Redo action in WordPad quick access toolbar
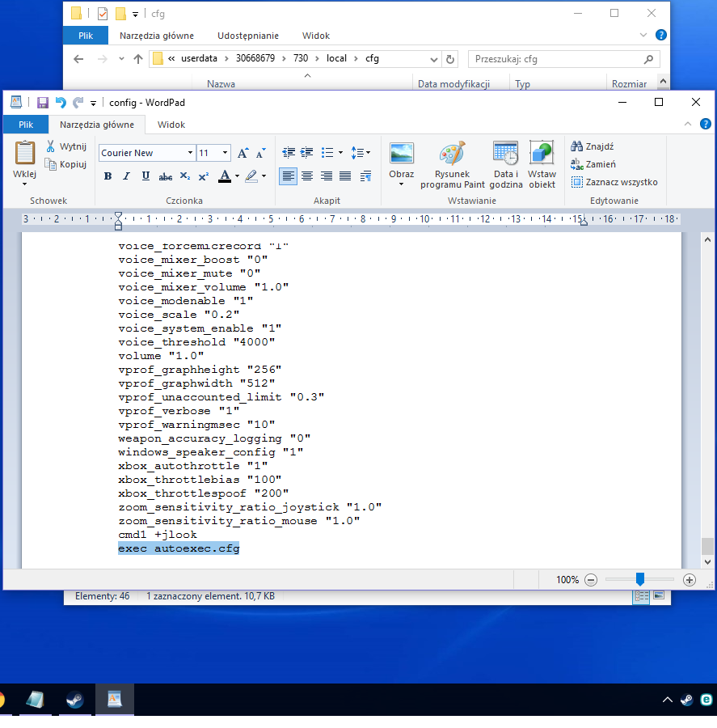Image resolution: width=717 pixels, height=728 pixels. pyautogui.click(x=78, y=103)
